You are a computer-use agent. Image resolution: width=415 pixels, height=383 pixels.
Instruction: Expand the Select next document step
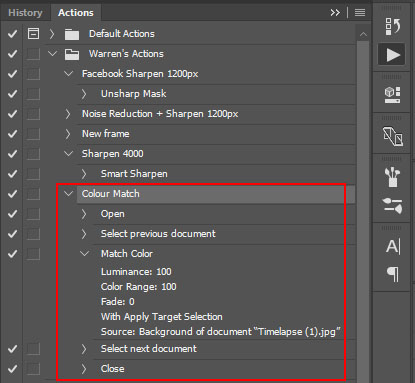point(84,349)
